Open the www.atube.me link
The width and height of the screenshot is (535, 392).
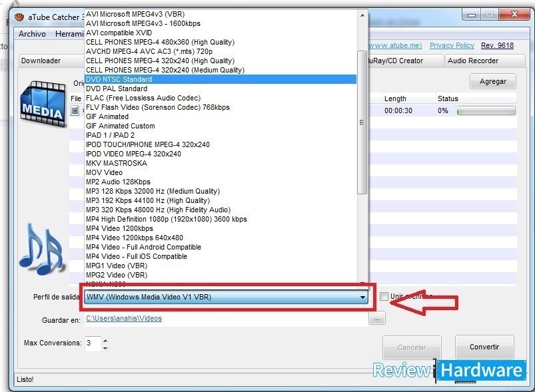coord(395,45)
